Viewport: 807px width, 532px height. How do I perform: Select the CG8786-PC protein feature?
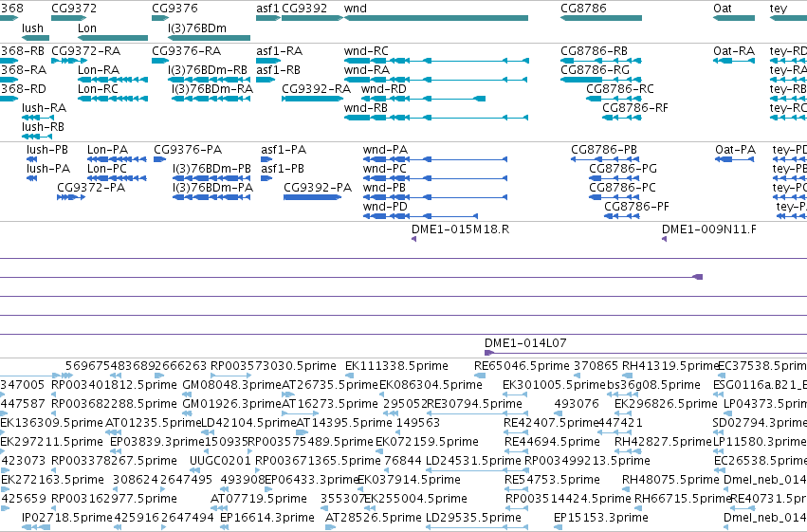pos(614,197)
